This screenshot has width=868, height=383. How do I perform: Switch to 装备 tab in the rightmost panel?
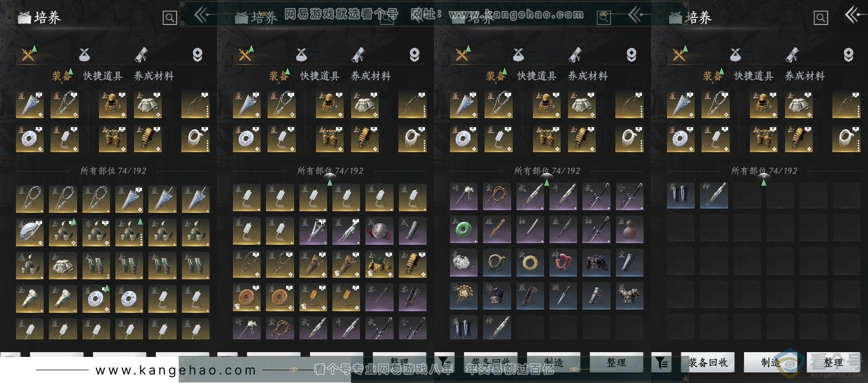[x=713, y=76]
